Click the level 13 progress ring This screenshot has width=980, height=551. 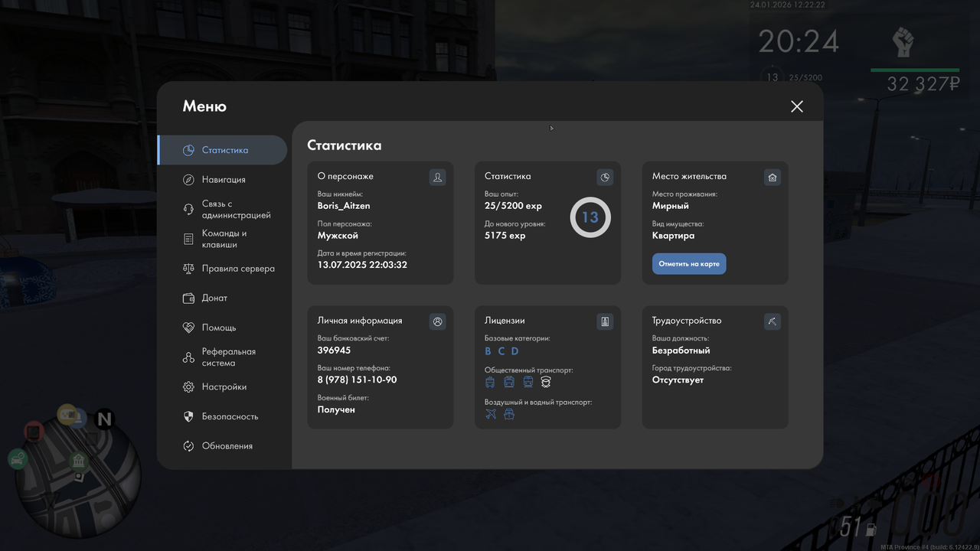[590, 217]
